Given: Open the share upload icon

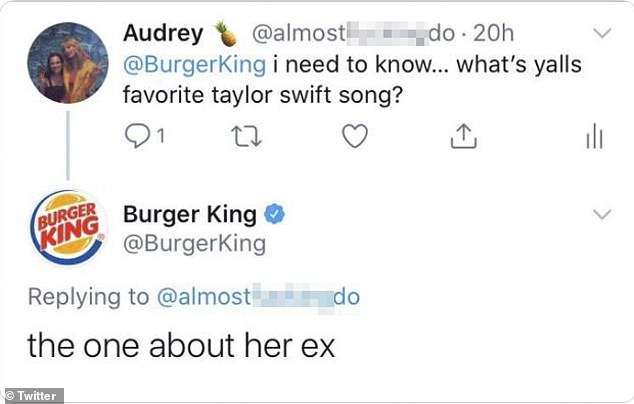Looking at the screenshot, I should click(x=461, y=138).
